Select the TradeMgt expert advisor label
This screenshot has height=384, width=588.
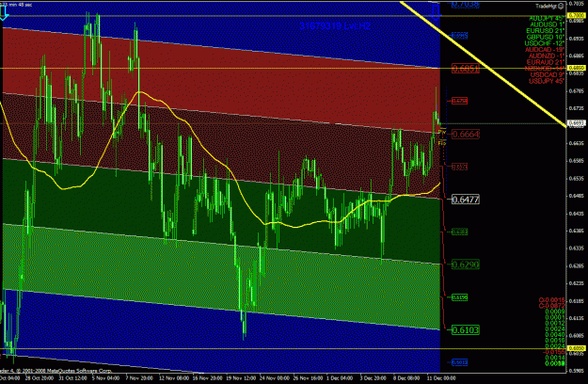coord(546,6)
